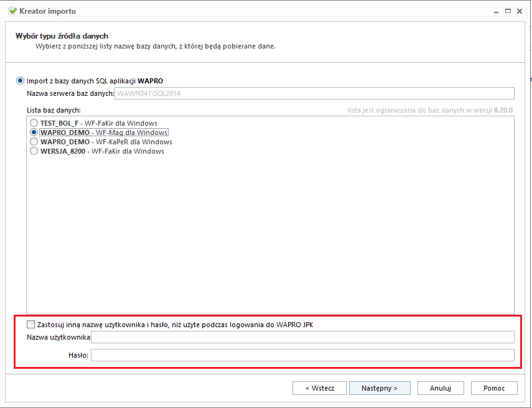Viewport: 532px width, 408px height.
Task: Click the 'Wybór typu źródła danych' heading
Action: coord(62,36)
